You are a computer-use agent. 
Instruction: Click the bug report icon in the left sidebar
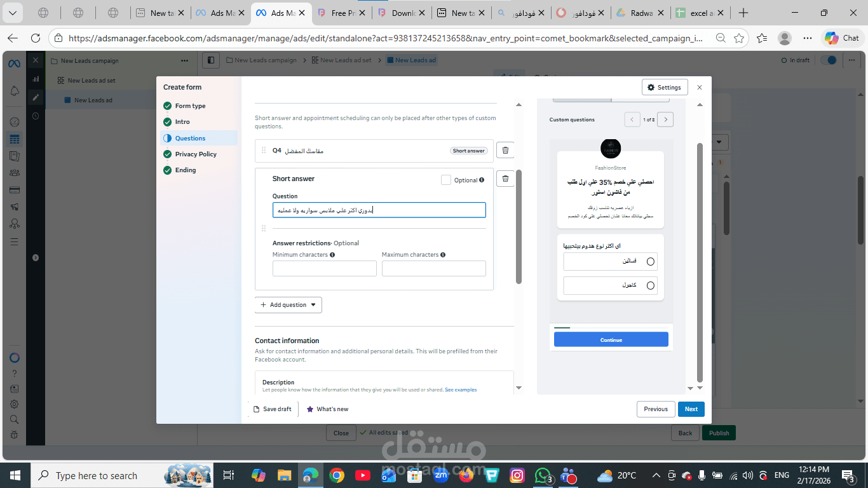click(15, 435)
